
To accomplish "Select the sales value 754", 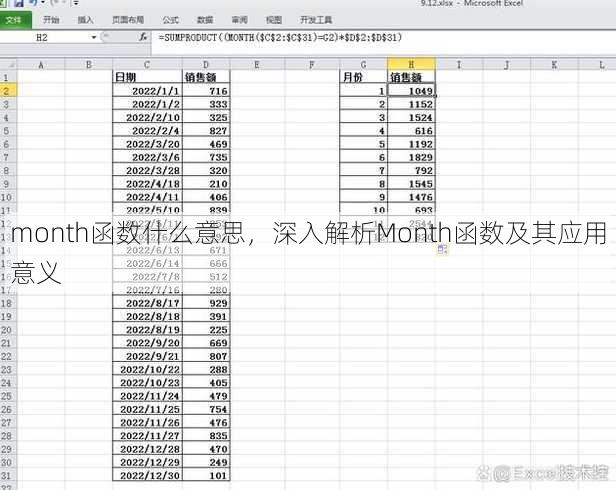I will coord(206,409).
